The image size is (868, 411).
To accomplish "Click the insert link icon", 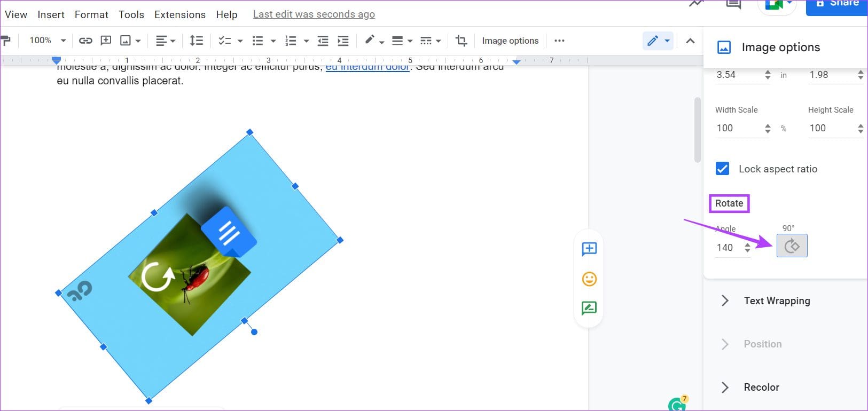I will click(x=85, y=41).
